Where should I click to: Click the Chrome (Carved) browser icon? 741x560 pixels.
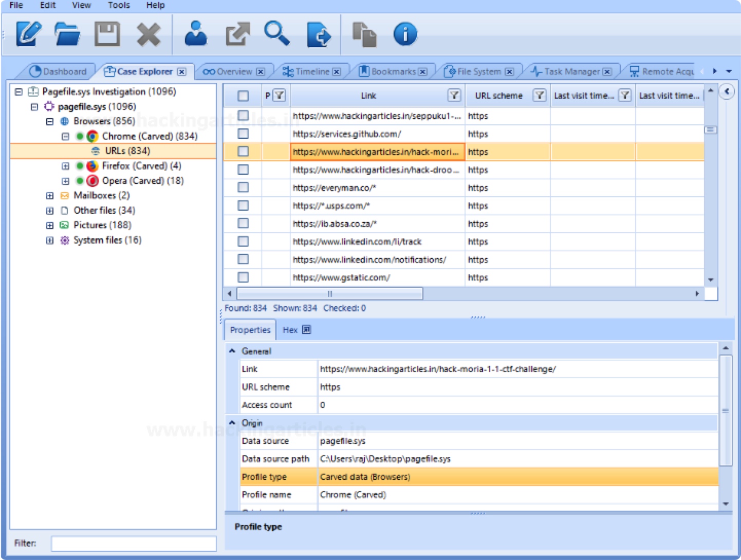coord(92,136)
